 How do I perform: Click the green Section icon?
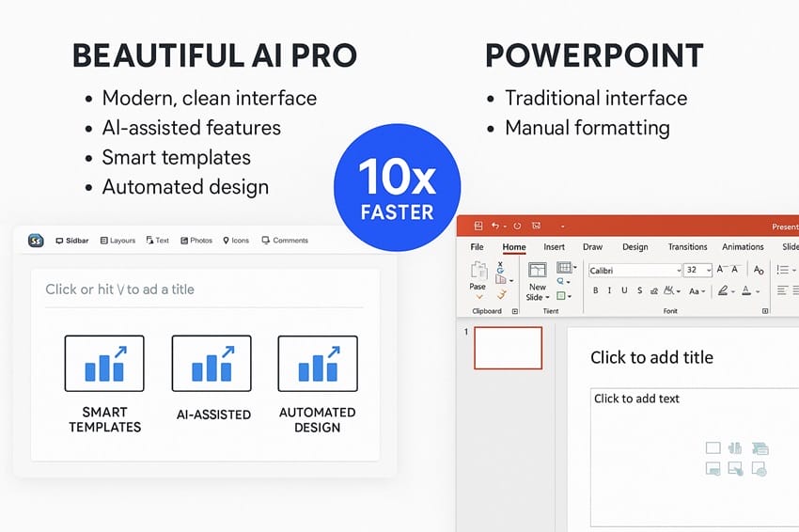560,295
